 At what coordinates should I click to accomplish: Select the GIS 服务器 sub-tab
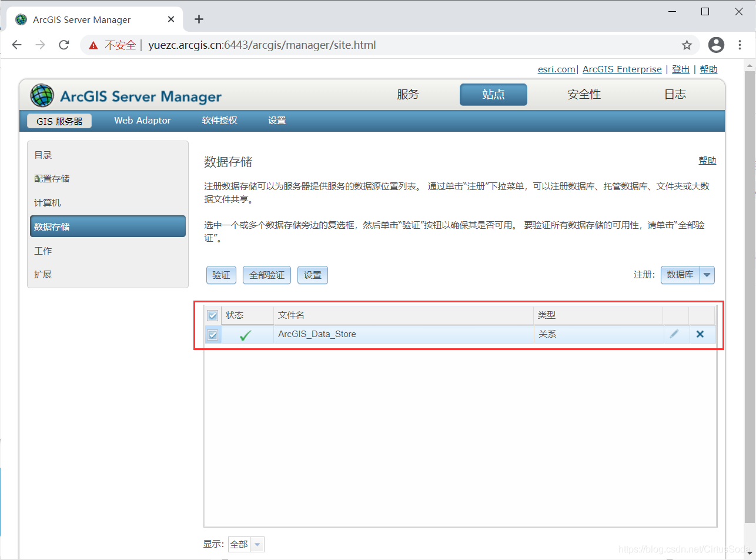pos(59,121)
